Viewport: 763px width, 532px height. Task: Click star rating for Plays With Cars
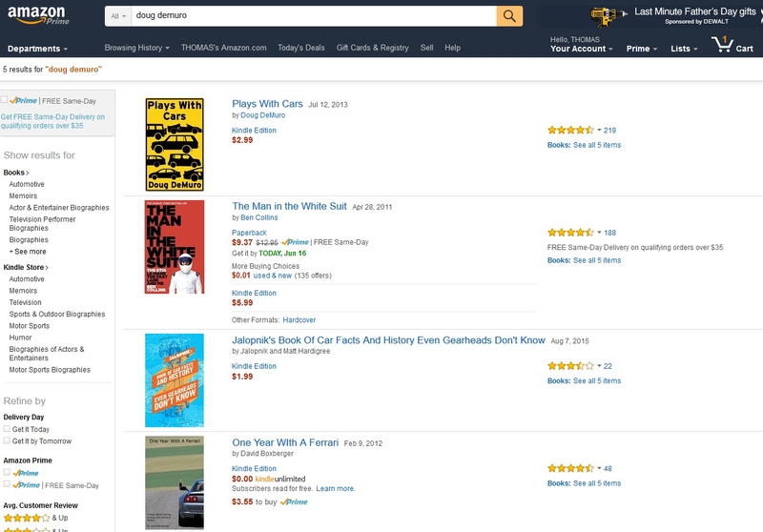click(x=570, y=130)
